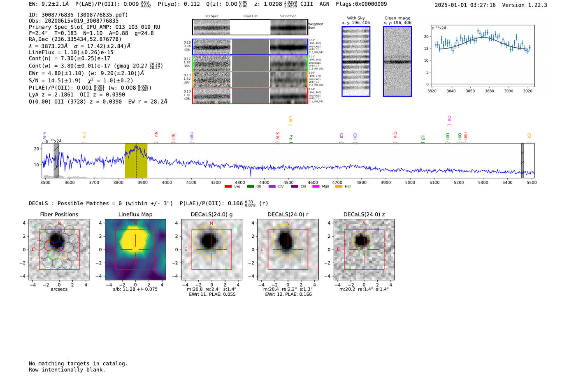
Task: Click the Lyα red legend swatch
Action: [x=228, y=187]
